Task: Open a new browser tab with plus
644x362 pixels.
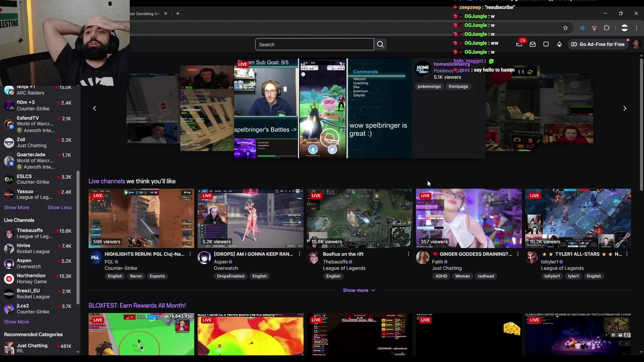Action: pos(178,14)
